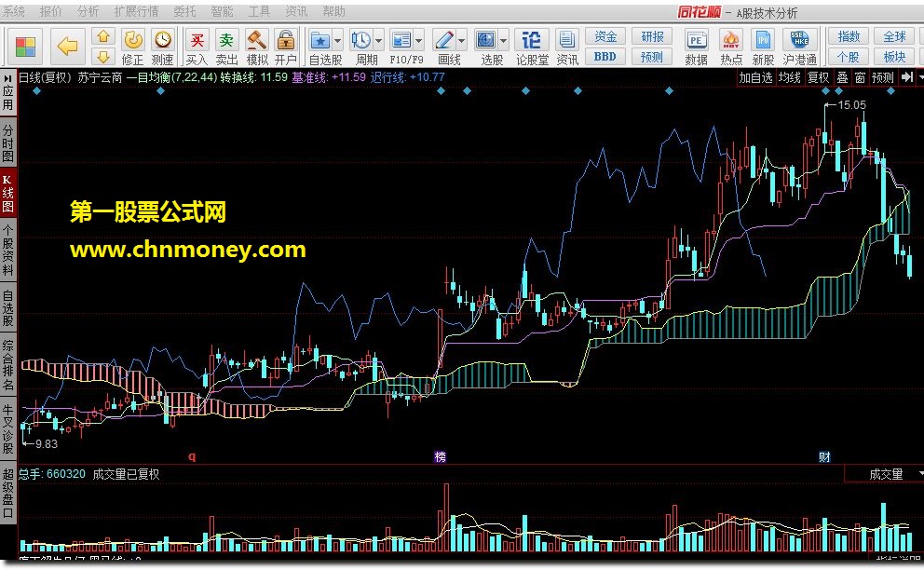
Task: Switch to the K线图 sidebar tab
Action: pos(7,194)
